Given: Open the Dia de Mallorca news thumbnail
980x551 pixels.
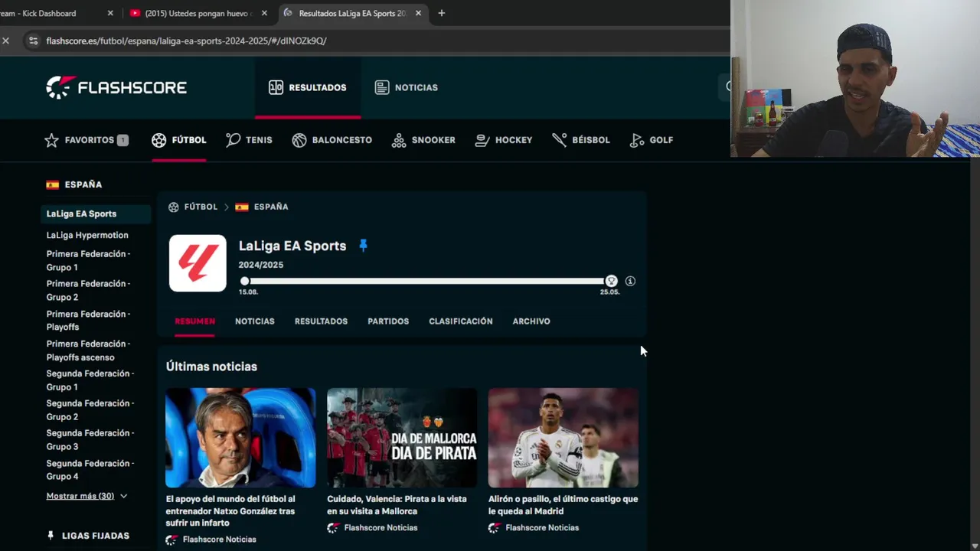Looking at the screenshot, I should pyautogui.click(x=402, y=438).
